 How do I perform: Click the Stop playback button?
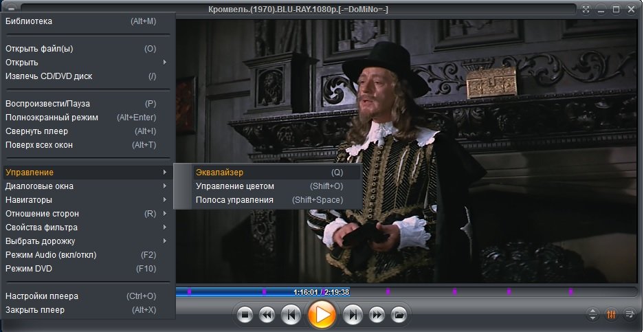coord(245,316)
